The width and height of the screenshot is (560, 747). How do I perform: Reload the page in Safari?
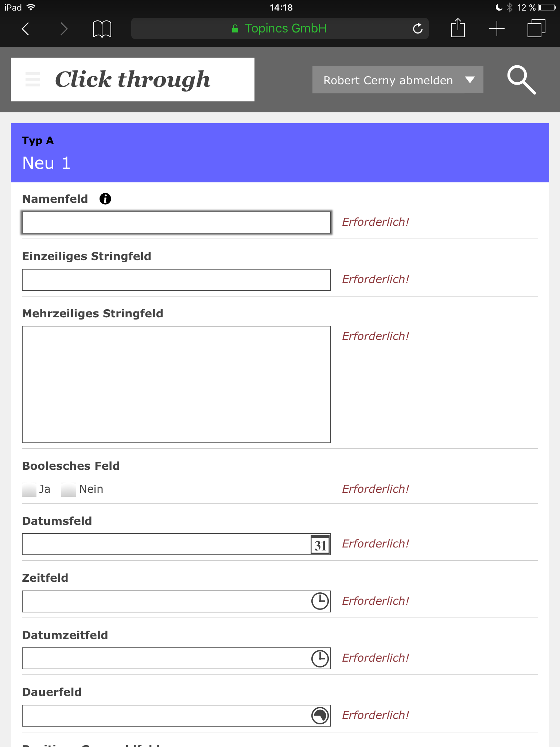click(417, 28)
